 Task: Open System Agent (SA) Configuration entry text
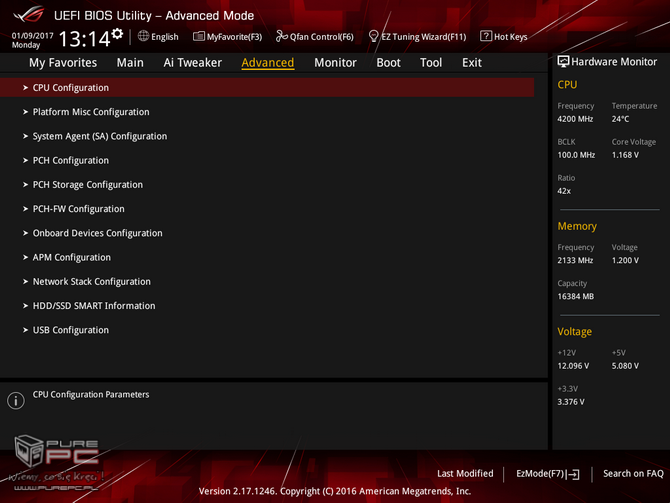point(100,136)
